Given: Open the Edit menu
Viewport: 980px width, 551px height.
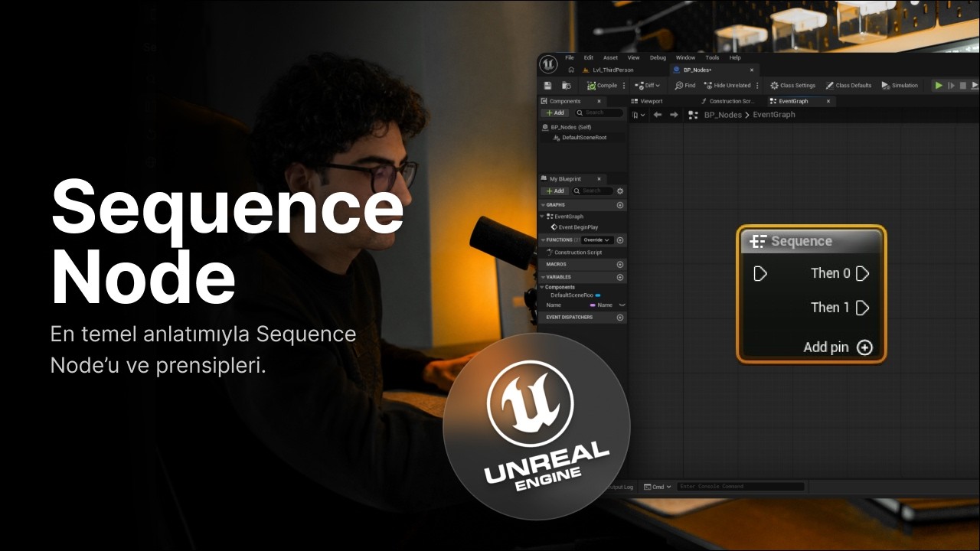Looking at the screenshot, I should (x=589, y=57).
